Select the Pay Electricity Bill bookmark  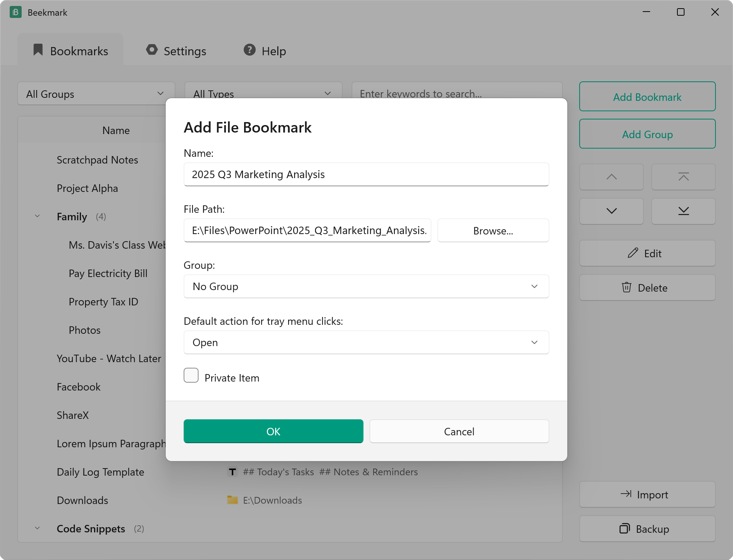tap(108, 273)
